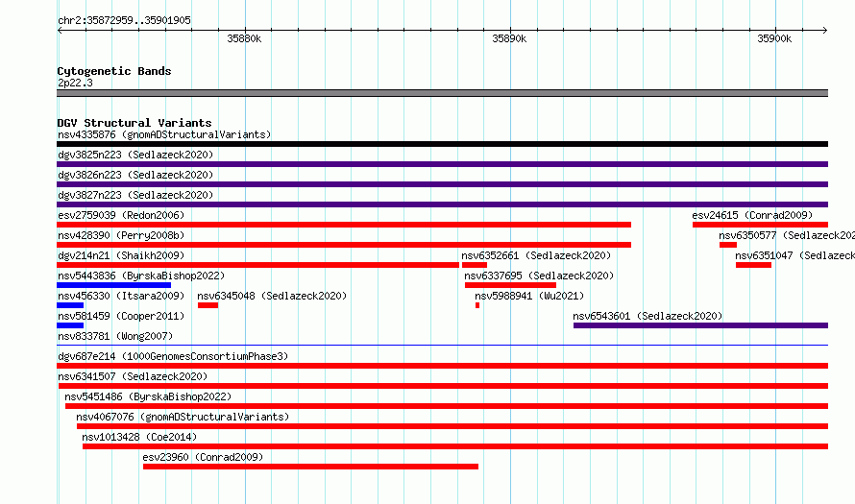Select nsv5451486 ByrskaBishop2022 label
This screenshot has height=504, width=855.
pos(148,396)
